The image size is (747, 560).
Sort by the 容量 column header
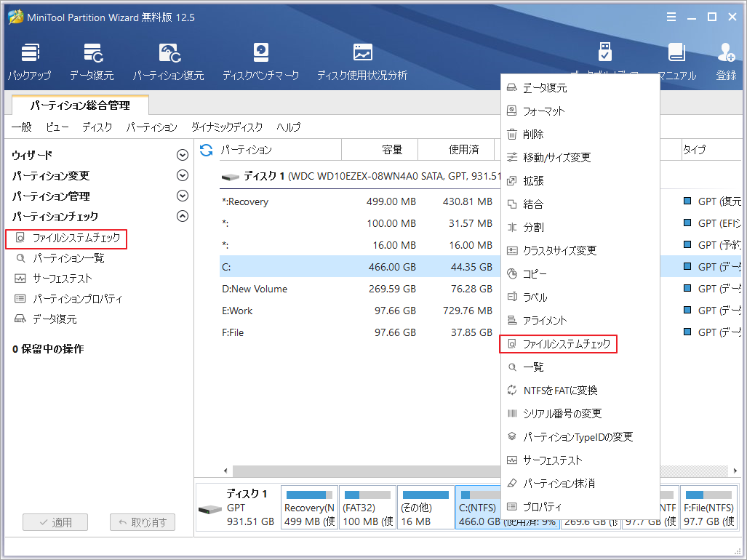(x=380, y=150)
